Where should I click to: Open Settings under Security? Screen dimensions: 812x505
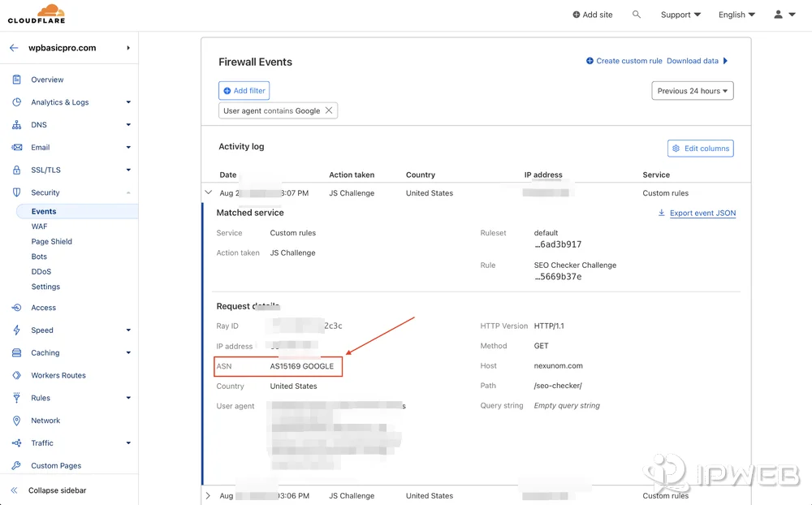45,287
